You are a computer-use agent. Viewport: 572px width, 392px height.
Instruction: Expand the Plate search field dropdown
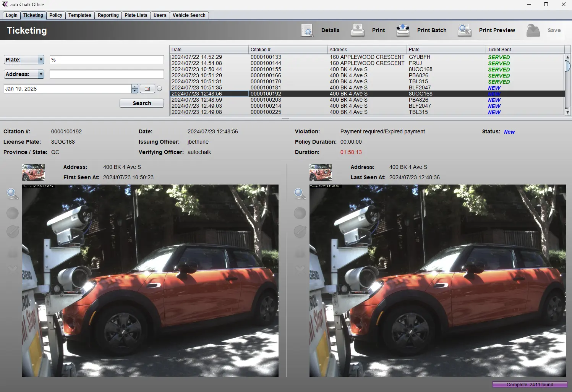41,60
